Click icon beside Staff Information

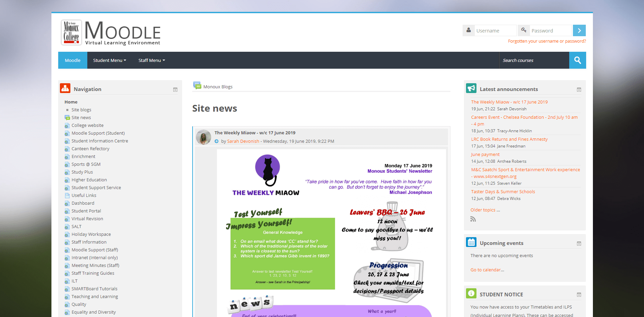[67, 242]
